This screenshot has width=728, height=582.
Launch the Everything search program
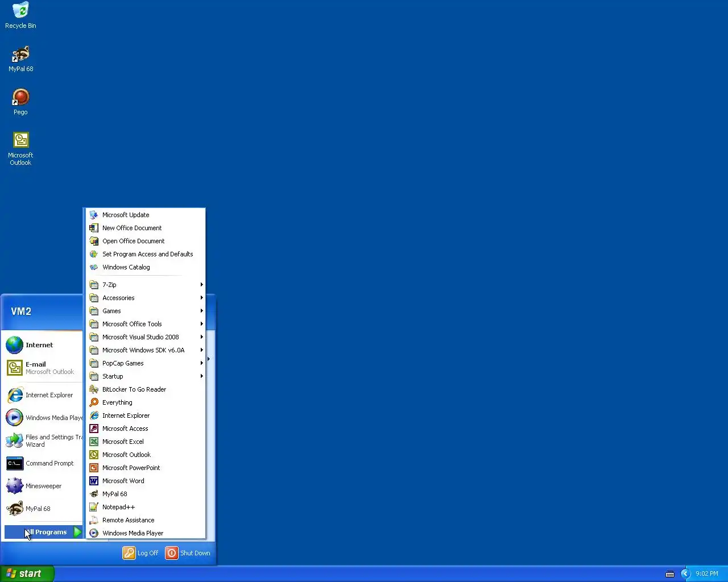(x=146, y=402)
